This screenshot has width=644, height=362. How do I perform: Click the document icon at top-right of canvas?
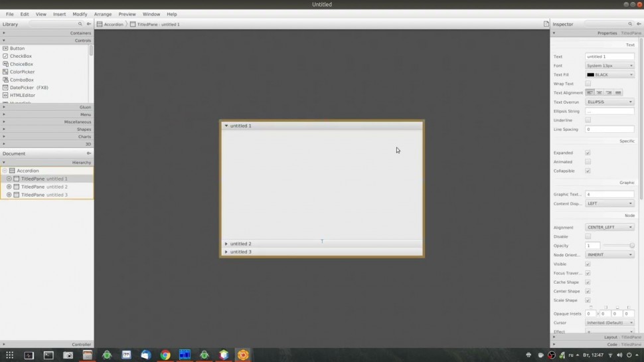546,24
